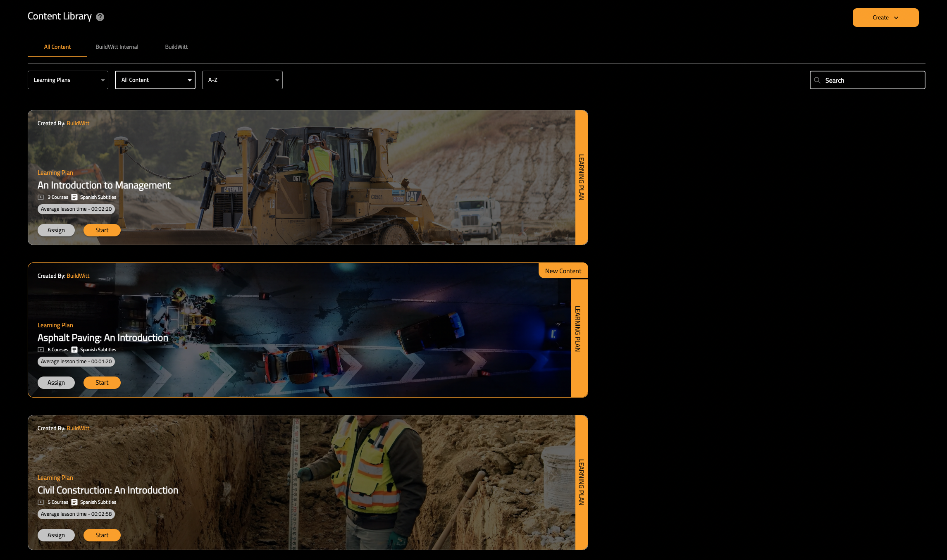947x560 pixels.
Task: Click the Search input field
Action: coord(872,80)
